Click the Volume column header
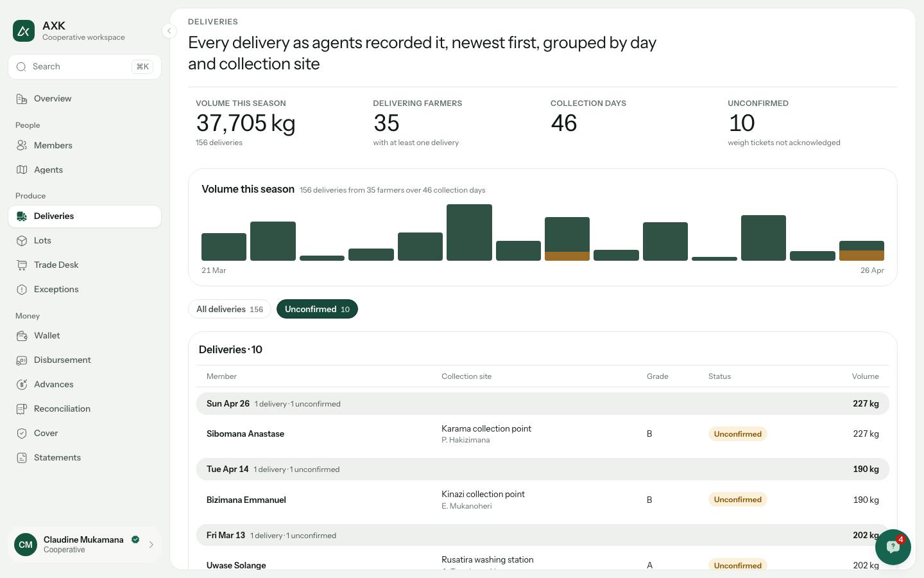The height and width of the screenshot is (578, 924). click(865, 376)
